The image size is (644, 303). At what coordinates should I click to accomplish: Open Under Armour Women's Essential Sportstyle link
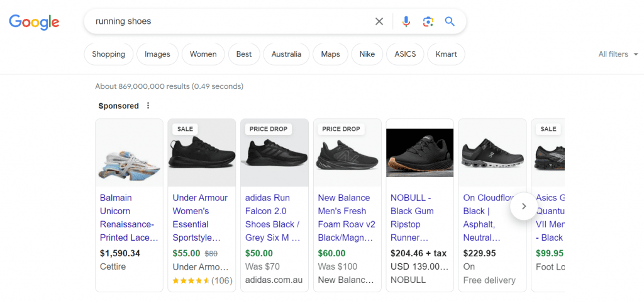click(x=201, y=217)
